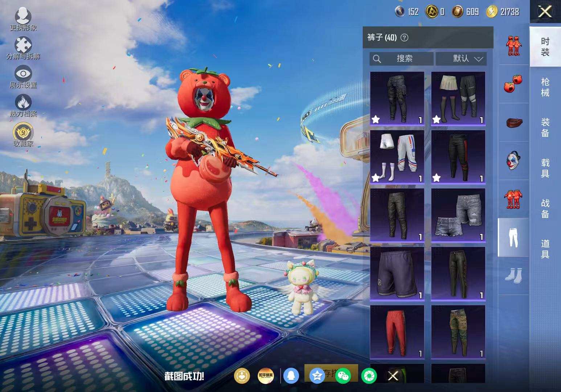Select the white pants category icon
The height and width of the screenshot is (392, 561).
(x=513, y=237)
